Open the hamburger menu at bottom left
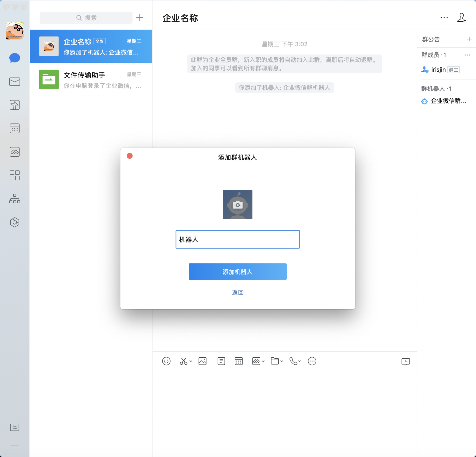 click(x=15, y=443)
